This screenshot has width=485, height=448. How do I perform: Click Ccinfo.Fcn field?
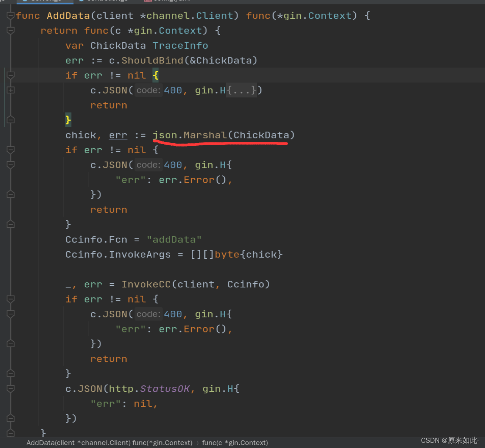(96, 239)
